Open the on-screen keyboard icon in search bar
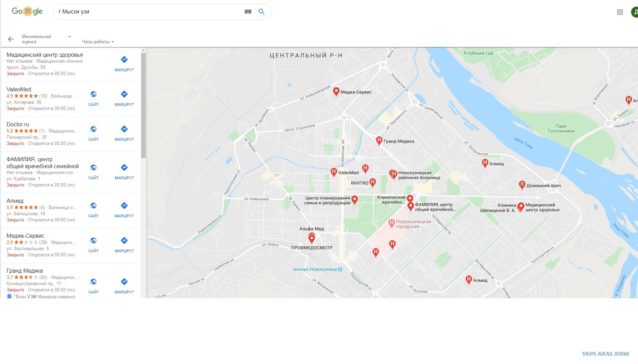Viewport: 638px width, 364px height. pos(248,12)
